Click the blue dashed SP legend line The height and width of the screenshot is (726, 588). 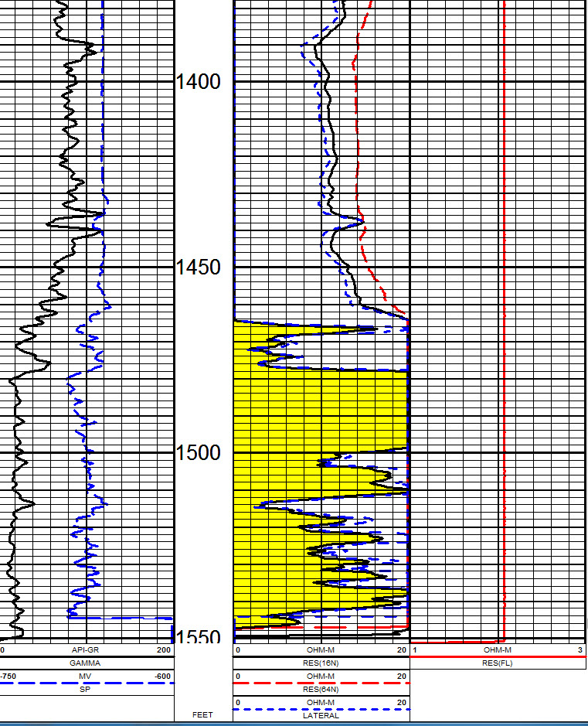[x=86, y=682]
